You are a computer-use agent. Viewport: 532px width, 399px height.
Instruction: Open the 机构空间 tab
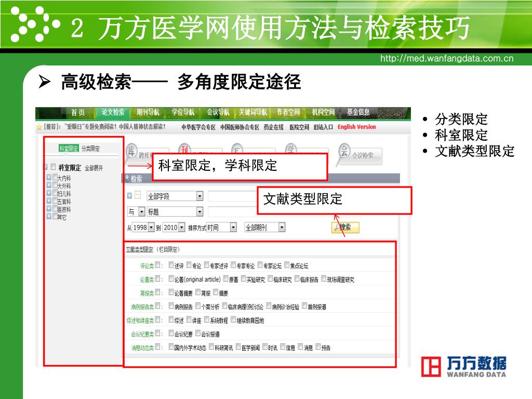click(323, 112)
